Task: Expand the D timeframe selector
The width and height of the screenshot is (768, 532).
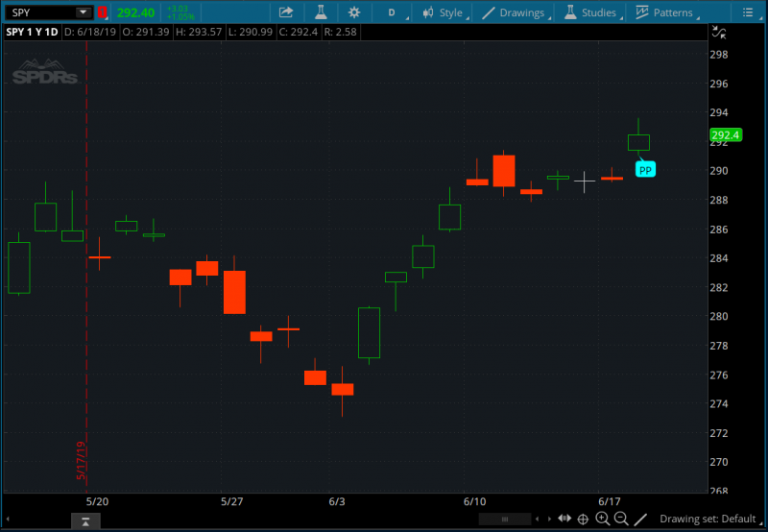Action: 392,12
